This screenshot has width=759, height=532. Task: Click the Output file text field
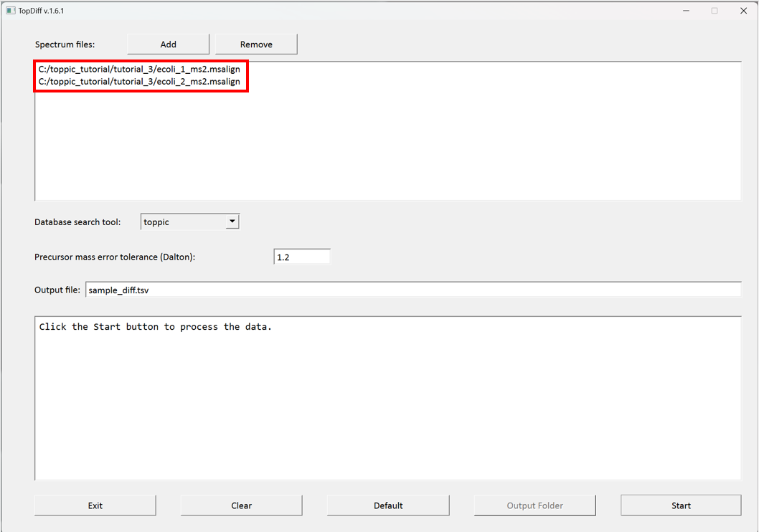click(x=413, y=290)
